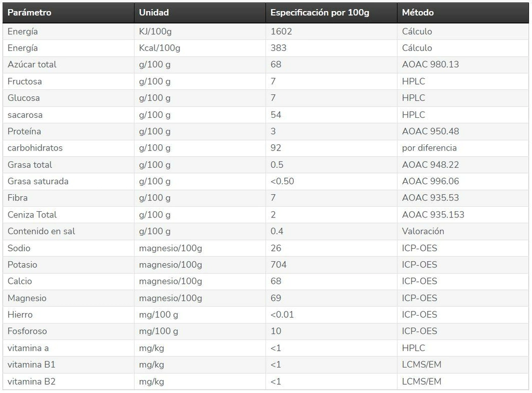Click the value 54 for sacarosa
This screenshot has width=532, height=393.
coord(276,115)
